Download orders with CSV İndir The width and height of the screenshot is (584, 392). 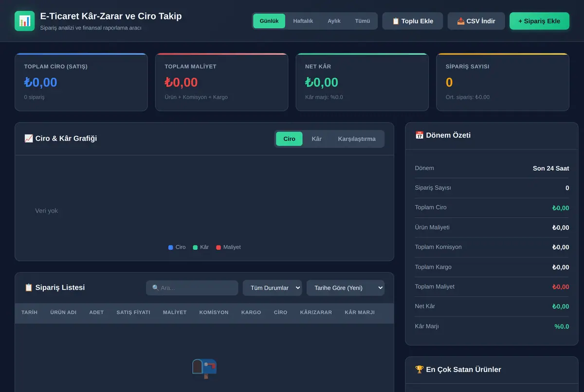coord(476,21)
